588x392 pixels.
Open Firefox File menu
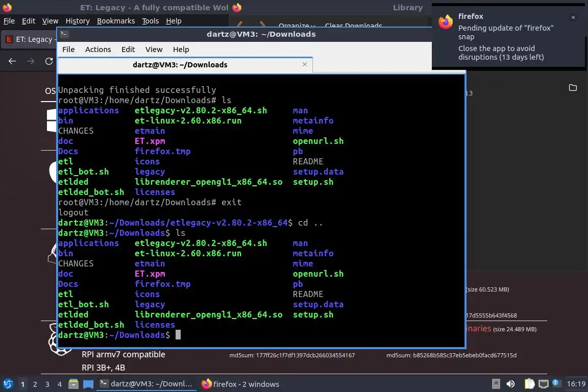point(9,21)
